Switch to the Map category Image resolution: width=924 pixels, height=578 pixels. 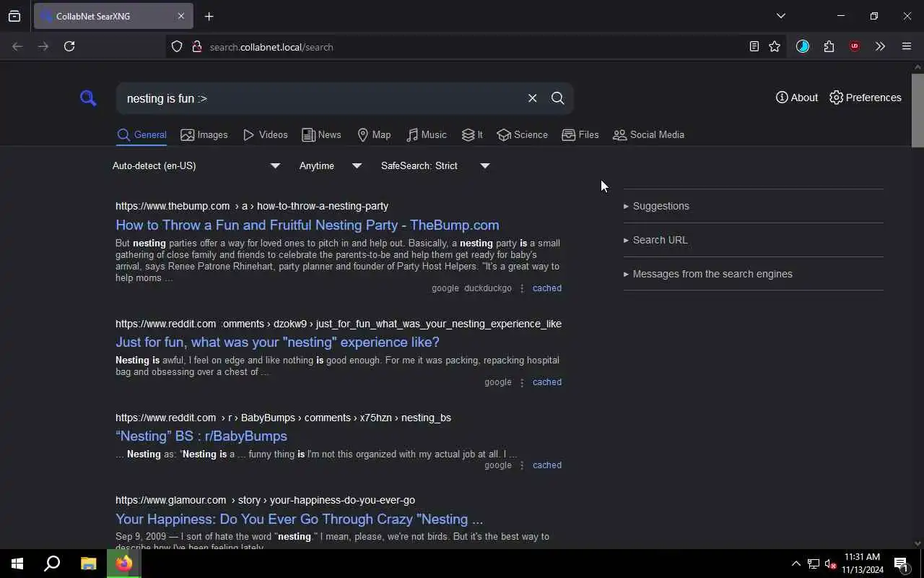[374, 135]
